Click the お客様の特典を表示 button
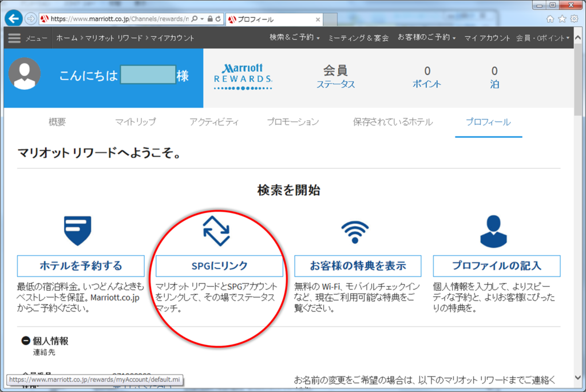The height and width of the screenshot is (392, 586). [x=358, y=266]
